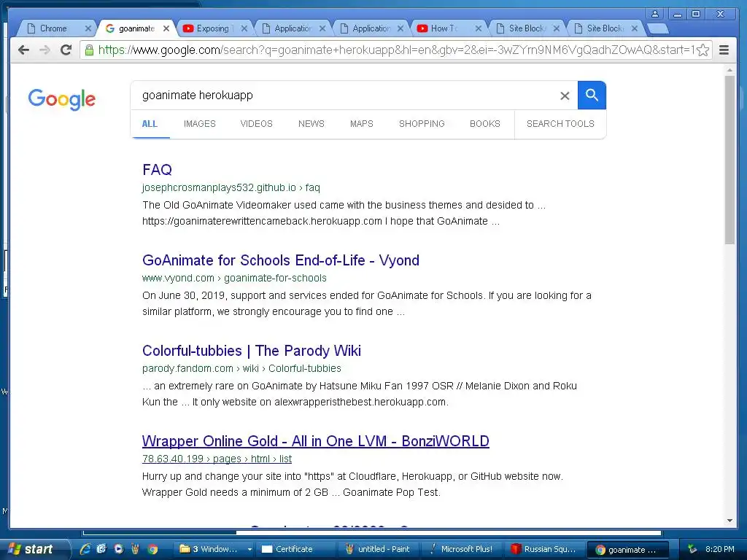
Task: Select the SHOPPING search filter
Action: coord(422,124)
